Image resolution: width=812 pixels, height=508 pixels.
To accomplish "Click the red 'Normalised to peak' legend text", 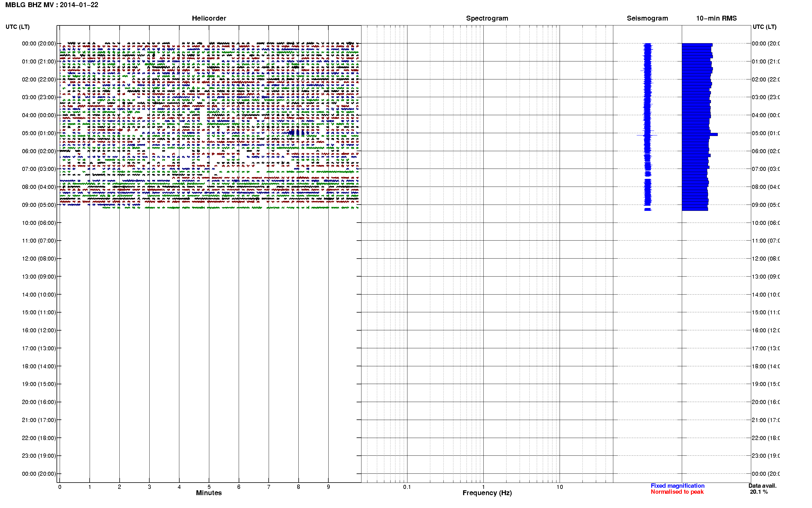I will 677,492.
